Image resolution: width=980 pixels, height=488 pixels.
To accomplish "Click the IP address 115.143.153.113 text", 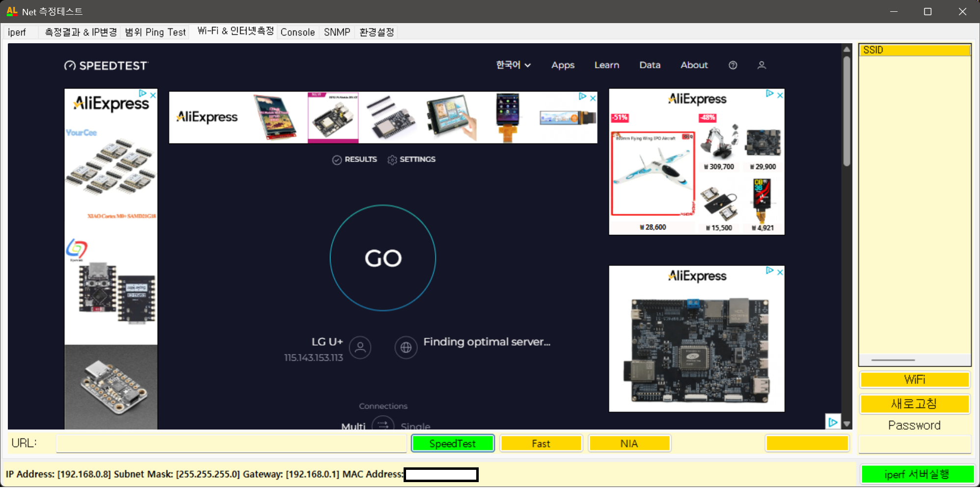I will (x=313, y=358).
